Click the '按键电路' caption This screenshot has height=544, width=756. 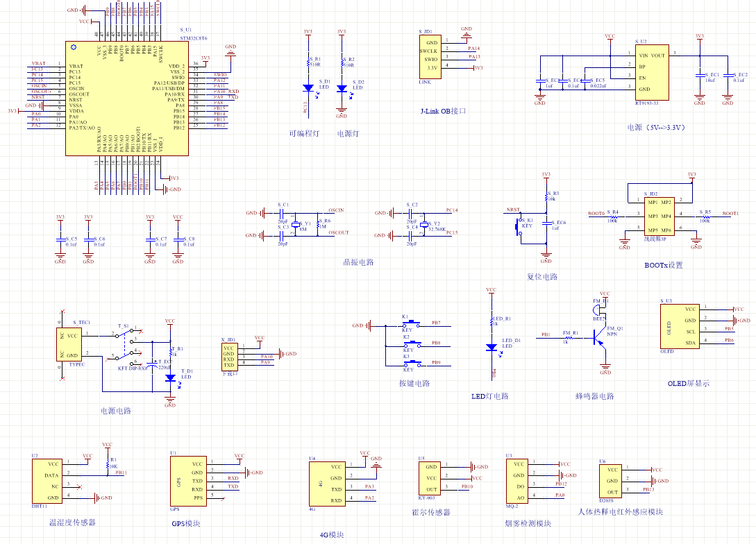(414, 384)
